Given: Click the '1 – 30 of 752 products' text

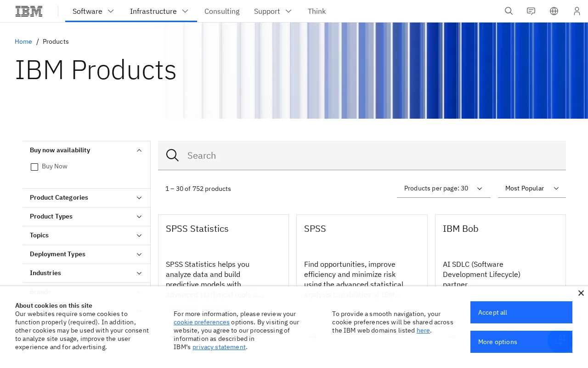Looking at the screenshot, I should tap(198, 189).
